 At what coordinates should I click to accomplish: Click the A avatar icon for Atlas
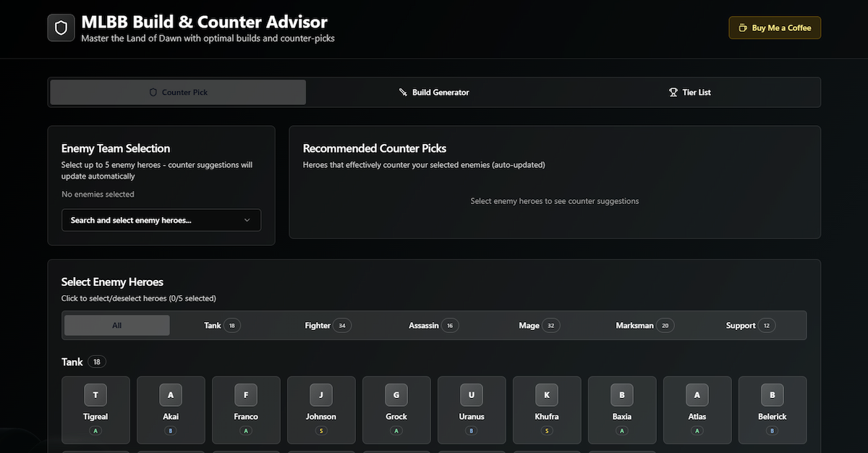(x=697, y=395)
